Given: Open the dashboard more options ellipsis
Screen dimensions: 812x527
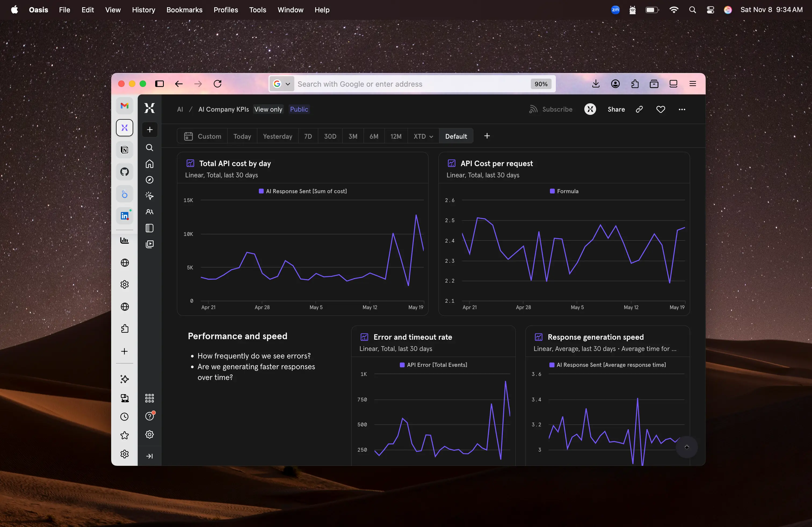Looking at the screenshot, I should point(682,109).
